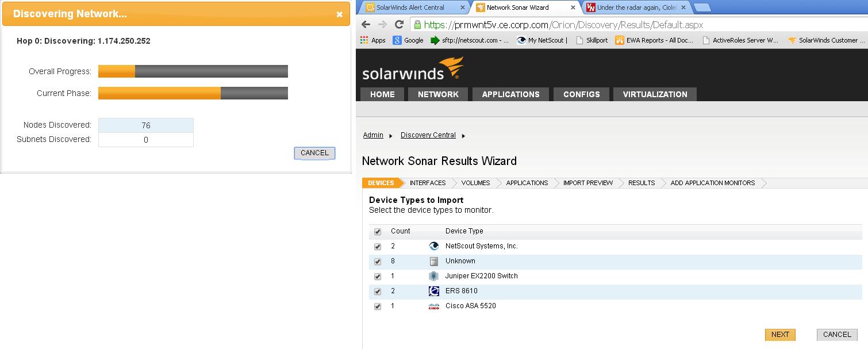Screen dimensions: 868x349
Task: Expand arrow after Discovery Central breadcrumb
Action: [x=463, y=136]
